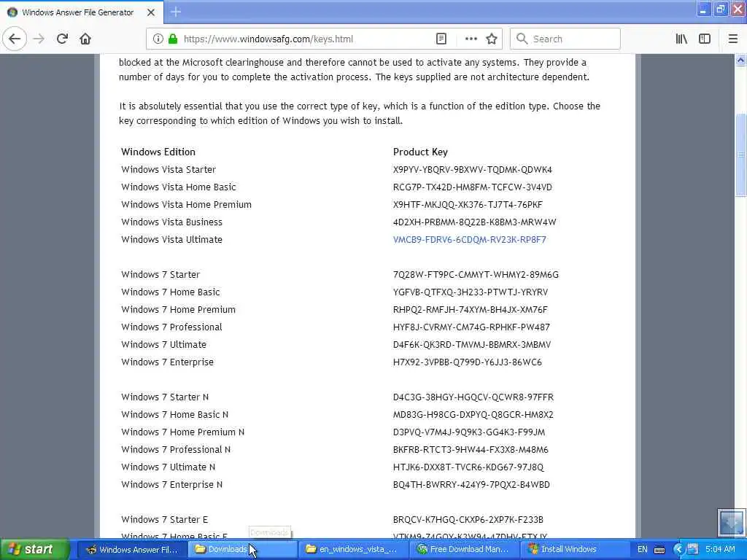The image size is (747, 560).
Task: Open the Vista Ultimate product key link
Action: point(469,239)
